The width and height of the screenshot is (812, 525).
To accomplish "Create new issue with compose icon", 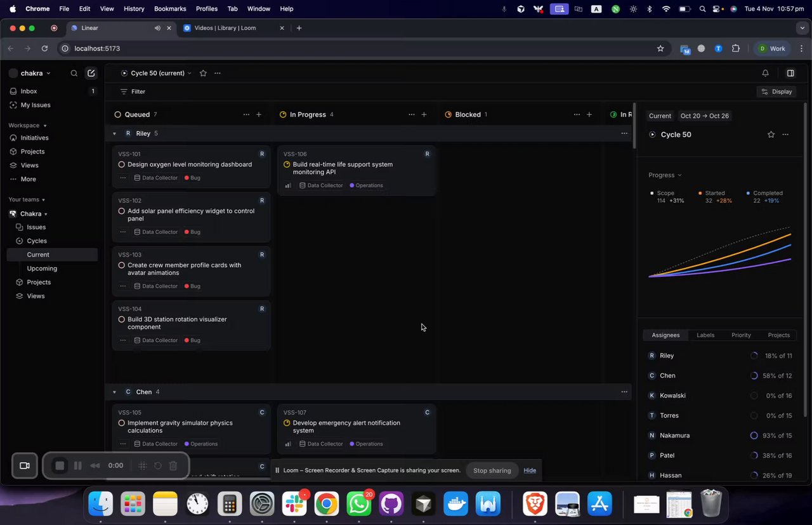I will pos(91,73).
